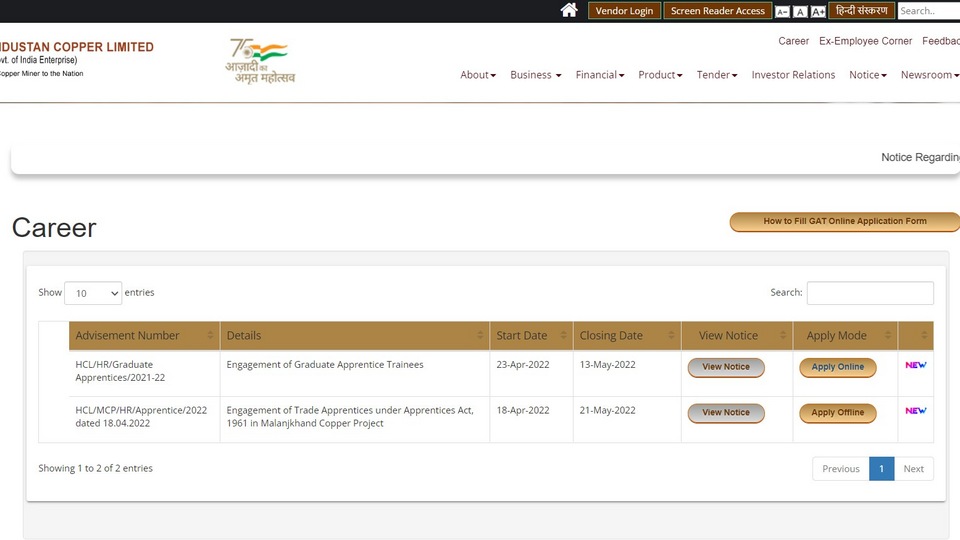Click NEW badge on Graduate Apprentices row
This screenshot has height=540, width=960.
pos(915,365)
